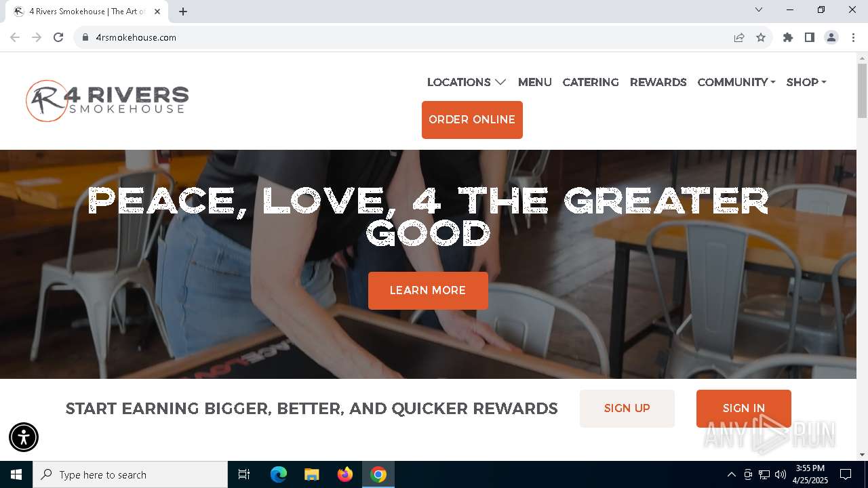This screenshot has height=488, width=868.
Task: Open Chrome's three-dot menu
Action: click(x=853, y=37)
